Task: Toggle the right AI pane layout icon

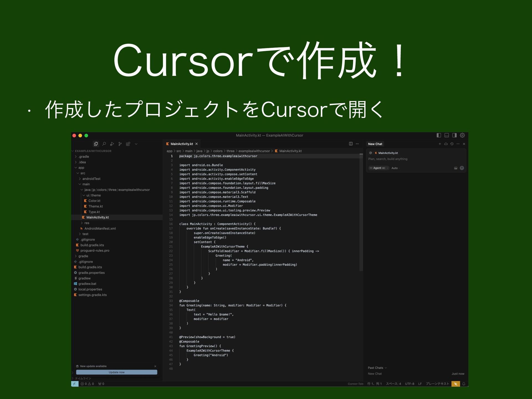Action: (454, 135)
